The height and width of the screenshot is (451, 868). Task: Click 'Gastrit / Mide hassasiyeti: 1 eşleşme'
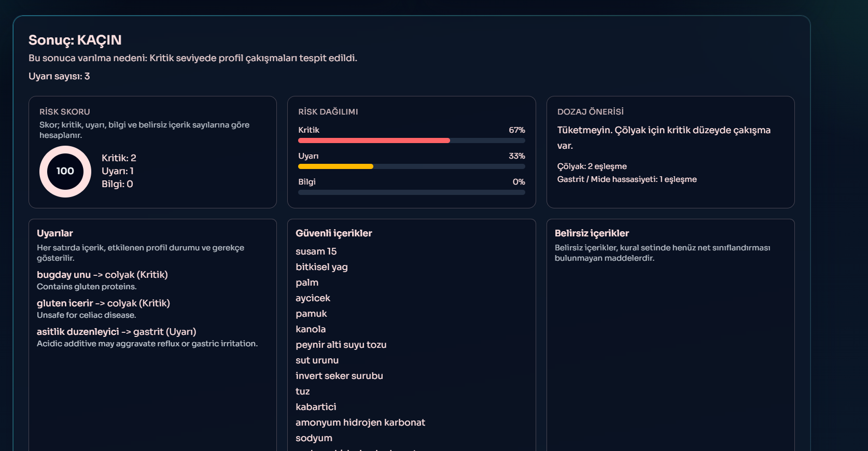626,179
